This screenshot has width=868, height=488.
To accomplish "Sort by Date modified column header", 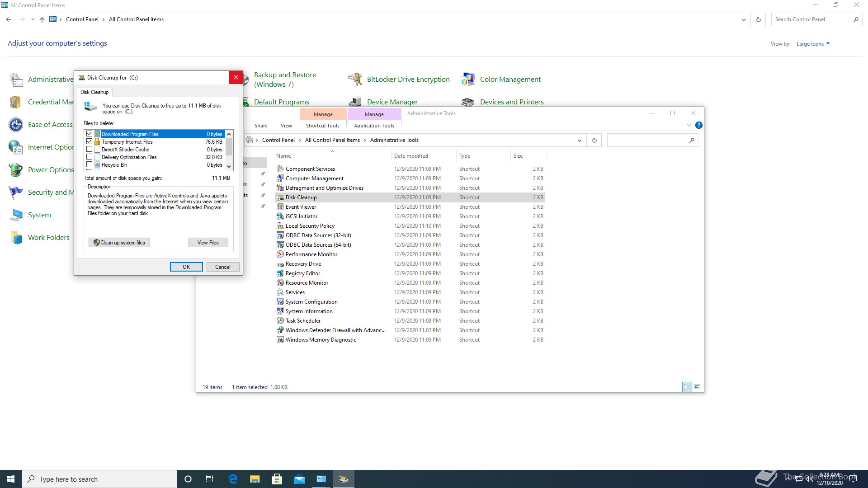I will (424, 156).
